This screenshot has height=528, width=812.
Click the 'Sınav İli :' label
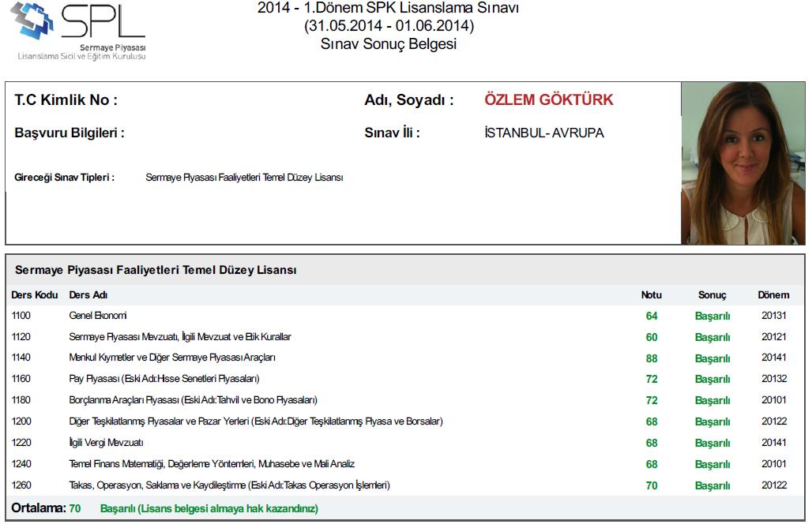[x=392, y=133]
